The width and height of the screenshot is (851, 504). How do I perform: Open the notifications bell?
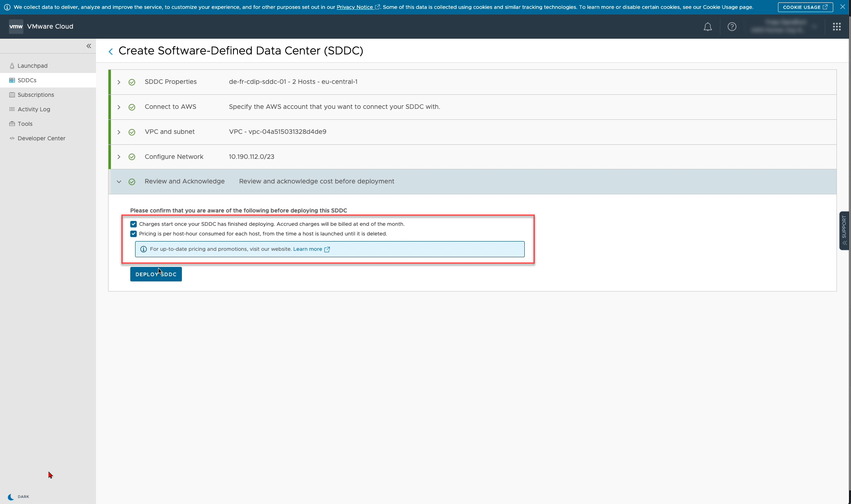(707, 27)
